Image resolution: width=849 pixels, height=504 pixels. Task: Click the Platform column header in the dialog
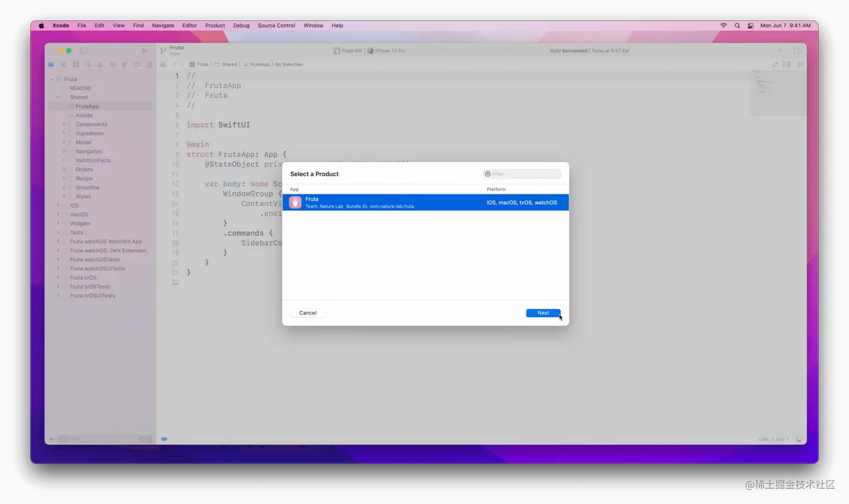tap(496, 189)
